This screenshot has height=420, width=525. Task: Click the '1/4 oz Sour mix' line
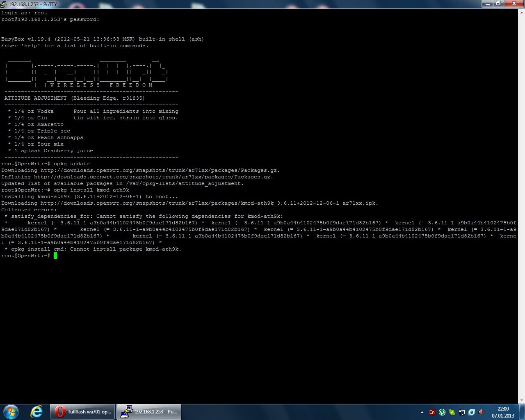pyautogui.click(x=36, y=144)
